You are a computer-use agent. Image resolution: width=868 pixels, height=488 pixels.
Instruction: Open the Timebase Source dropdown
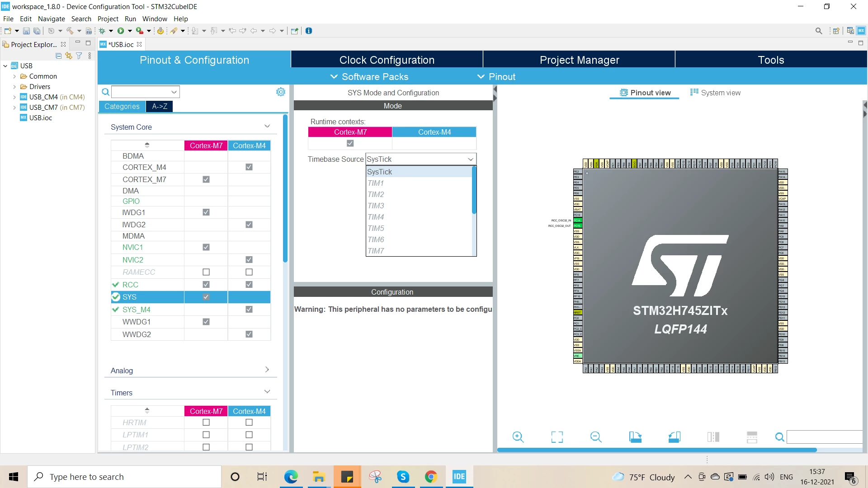(x=421, y=159)
